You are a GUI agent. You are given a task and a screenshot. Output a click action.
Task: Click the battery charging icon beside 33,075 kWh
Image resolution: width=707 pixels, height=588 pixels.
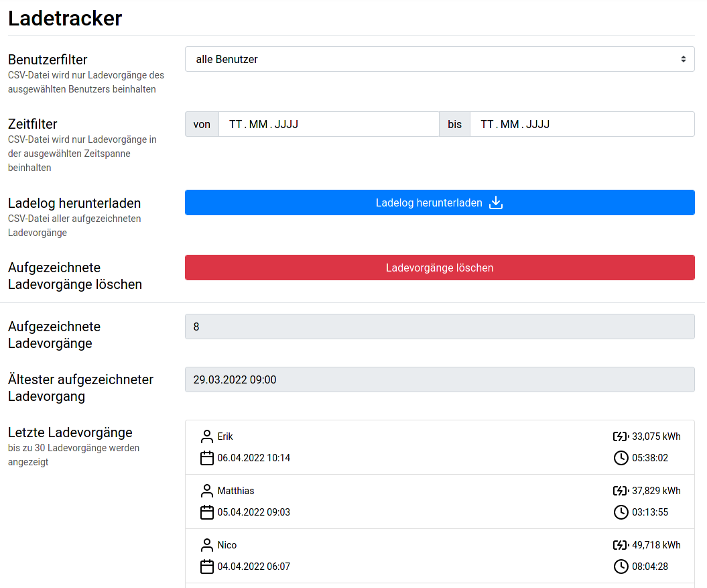621,436
